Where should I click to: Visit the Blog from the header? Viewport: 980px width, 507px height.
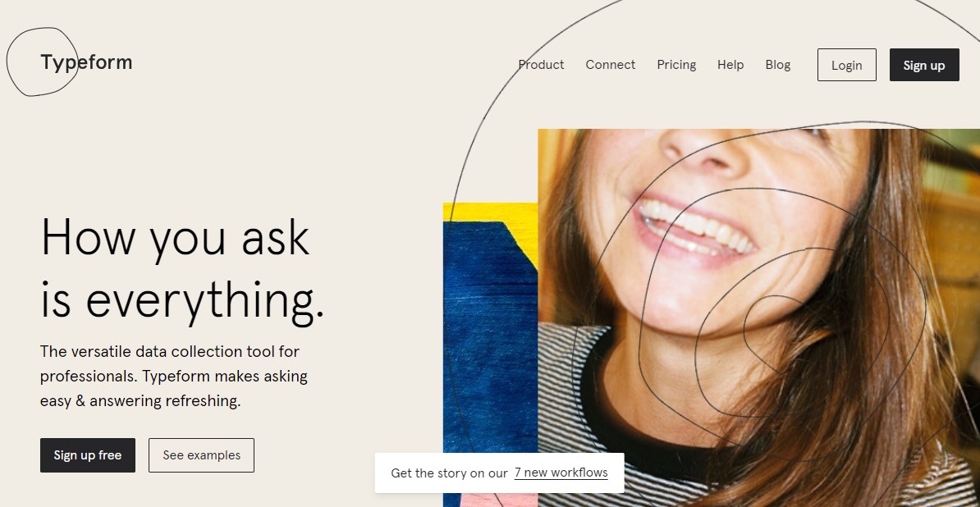tap(777, 65)
